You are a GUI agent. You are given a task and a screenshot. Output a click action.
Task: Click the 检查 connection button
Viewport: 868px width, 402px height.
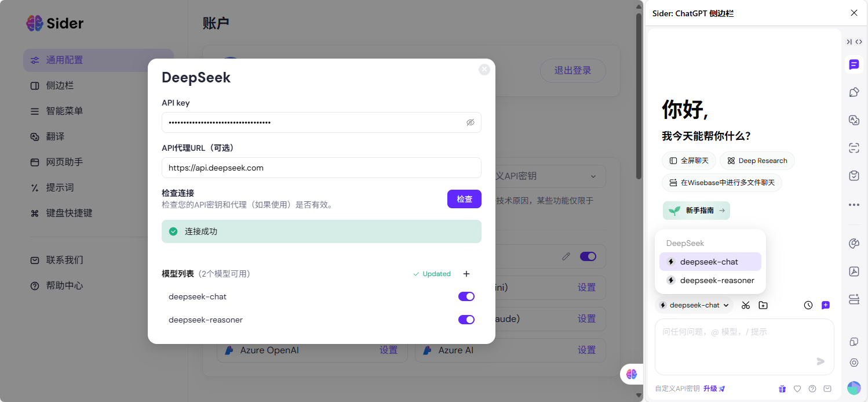[x=464, y=199]
